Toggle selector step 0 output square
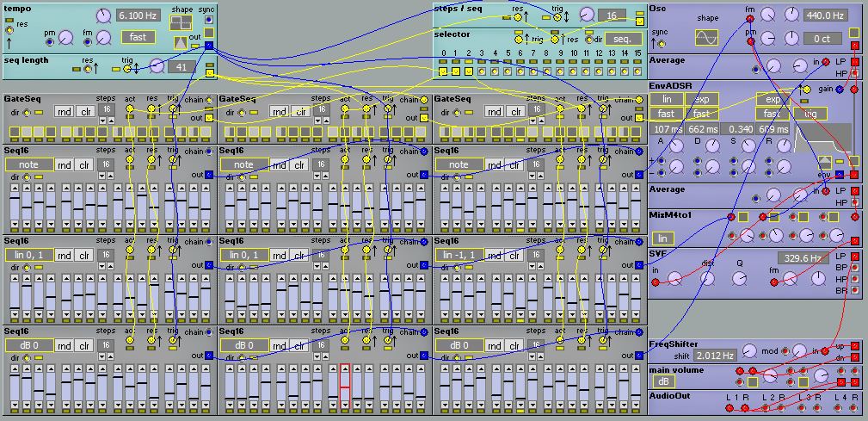This screenshot has width=868, height=421. pos(443,71)
